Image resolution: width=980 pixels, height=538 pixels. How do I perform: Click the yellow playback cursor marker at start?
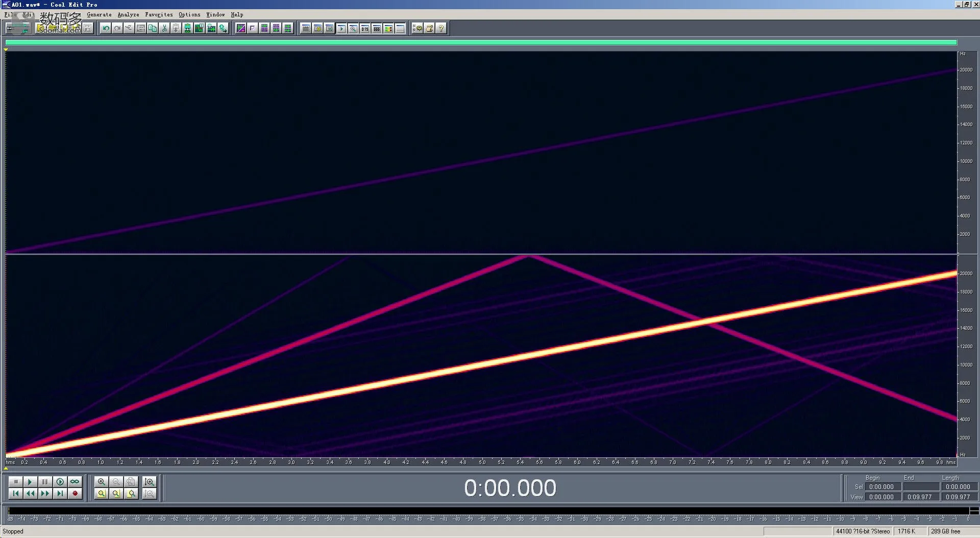pos(6,50)
